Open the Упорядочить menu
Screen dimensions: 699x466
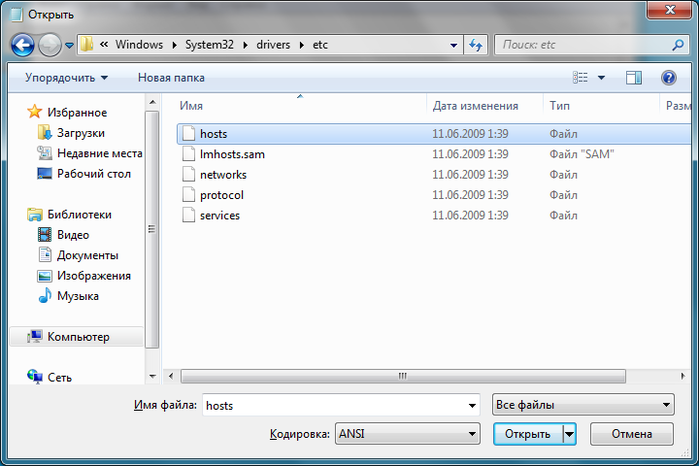point(66,78)
